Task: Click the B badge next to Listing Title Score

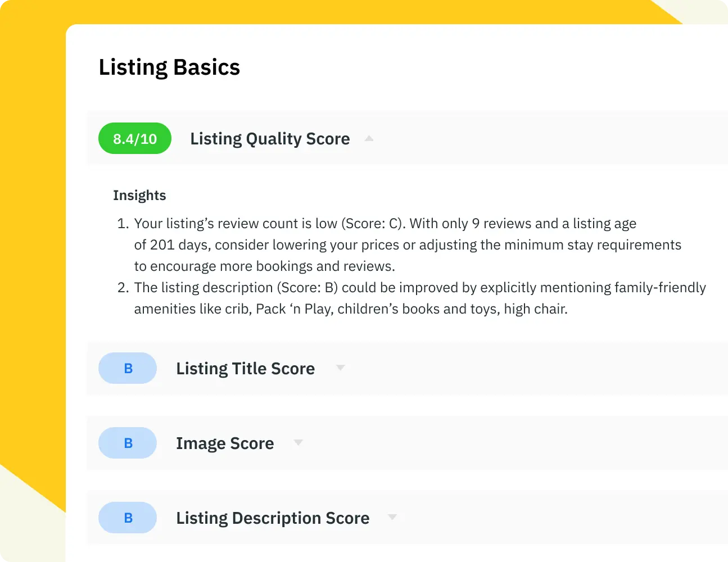Action: click(x=128, y=368)
